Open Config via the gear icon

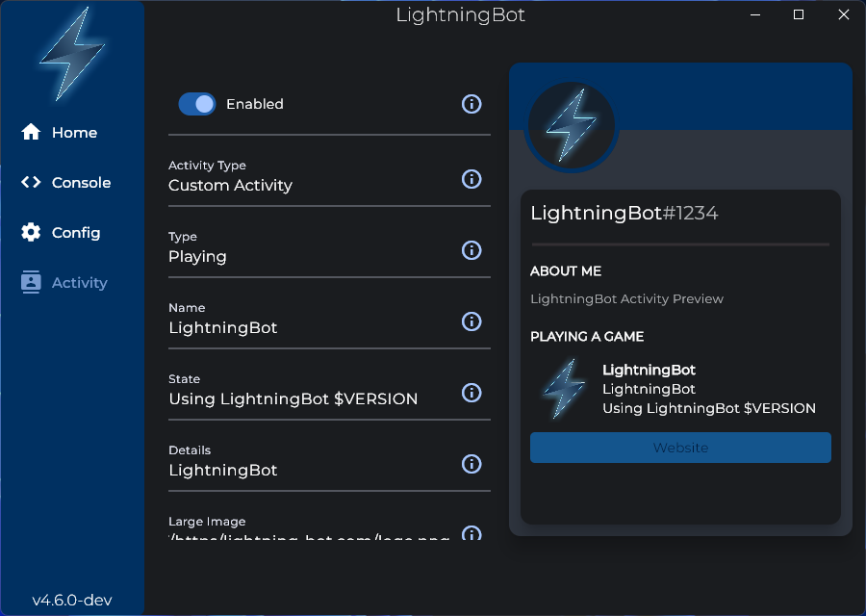pos(30,232)
